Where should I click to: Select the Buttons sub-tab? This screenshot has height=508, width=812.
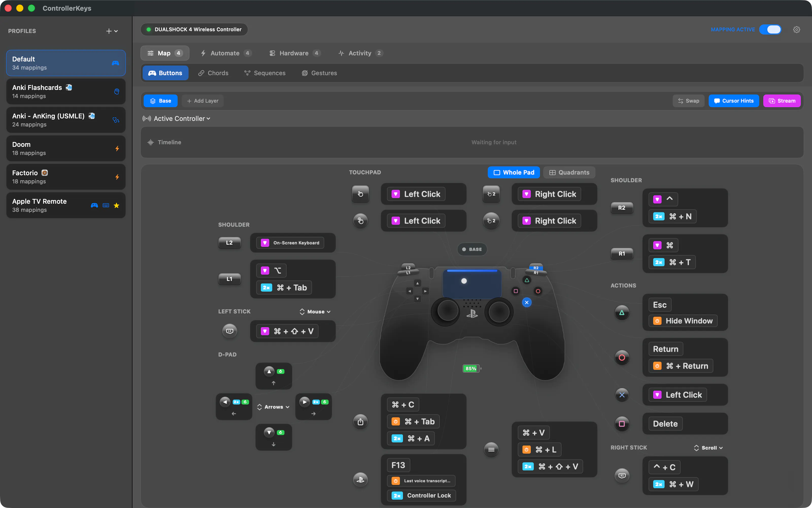click(165, 73)
